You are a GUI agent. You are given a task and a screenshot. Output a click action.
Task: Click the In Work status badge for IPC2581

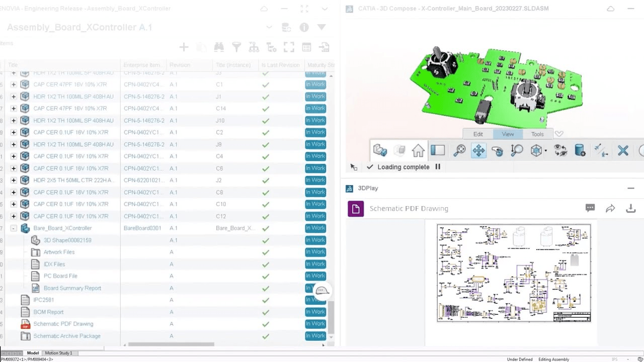click(x=315, y=300)
